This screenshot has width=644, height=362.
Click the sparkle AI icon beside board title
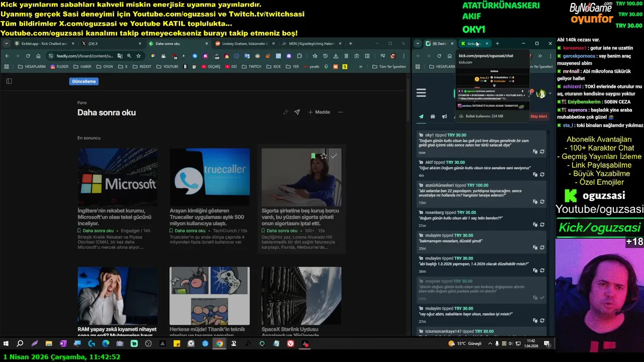[x=285, y=112]
